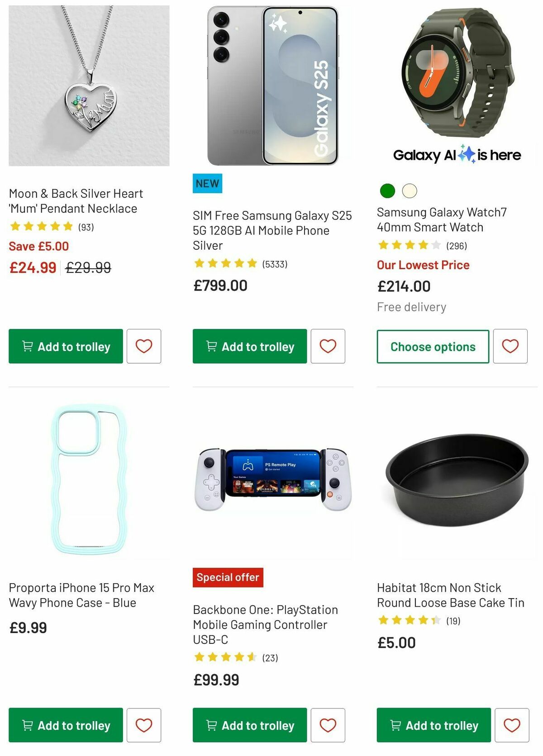Click the star rating stars under the Galaxy S25
Viewport: 543px width, 756px height.
[x=225, y=263]
